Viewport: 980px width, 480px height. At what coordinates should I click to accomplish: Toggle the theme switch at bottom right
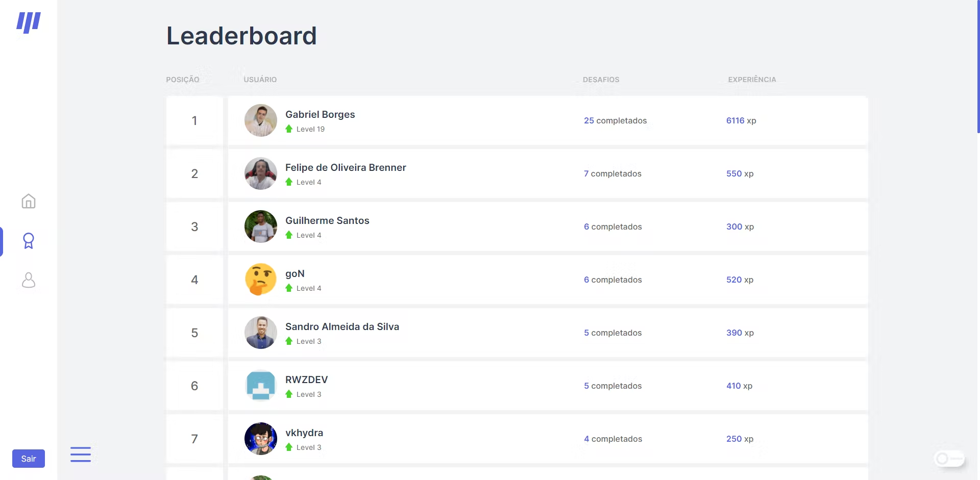coord(948,459)
